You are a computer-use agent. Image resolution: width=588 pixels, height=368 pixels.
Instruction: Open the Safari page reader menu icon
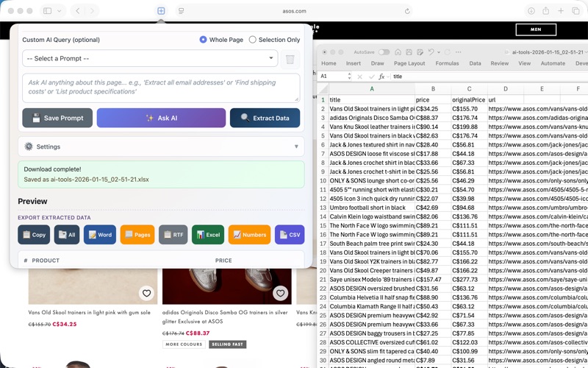tap(181, 11)
